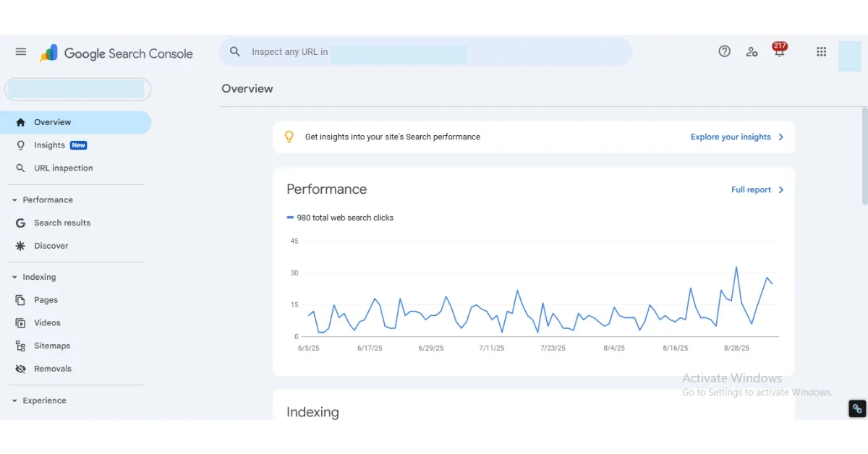Collapse the Indexing sidebar section
This screenshot has width=868, height=454.
(14, 278)
